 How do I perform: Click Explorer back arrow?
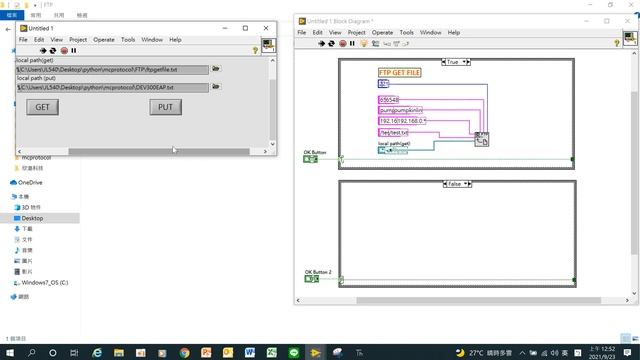click(8, 29)
